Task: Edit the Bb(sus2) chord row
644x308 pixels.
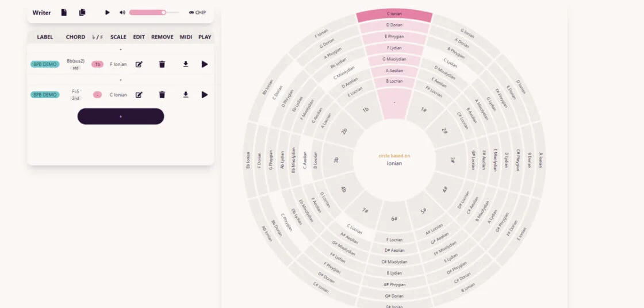Action: pos(139,64)
